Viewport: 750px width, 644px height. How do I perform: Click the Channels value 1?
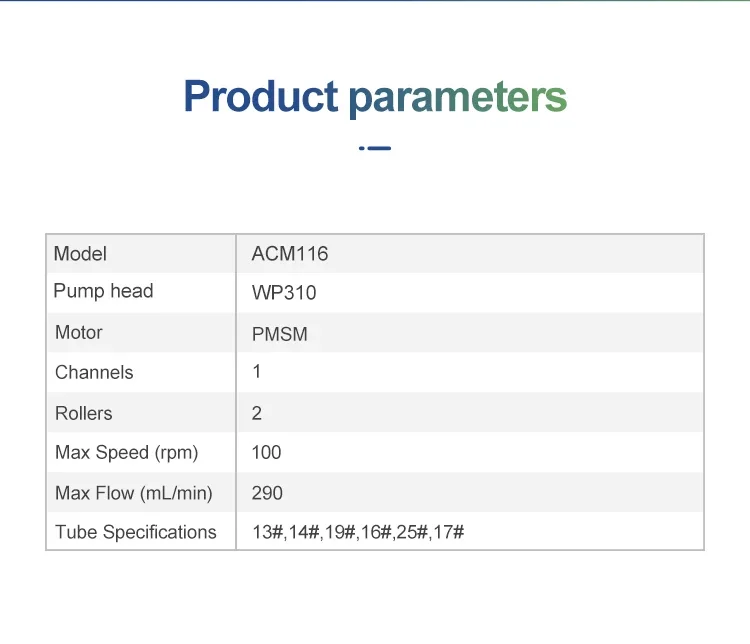click(x=257, y=372)
